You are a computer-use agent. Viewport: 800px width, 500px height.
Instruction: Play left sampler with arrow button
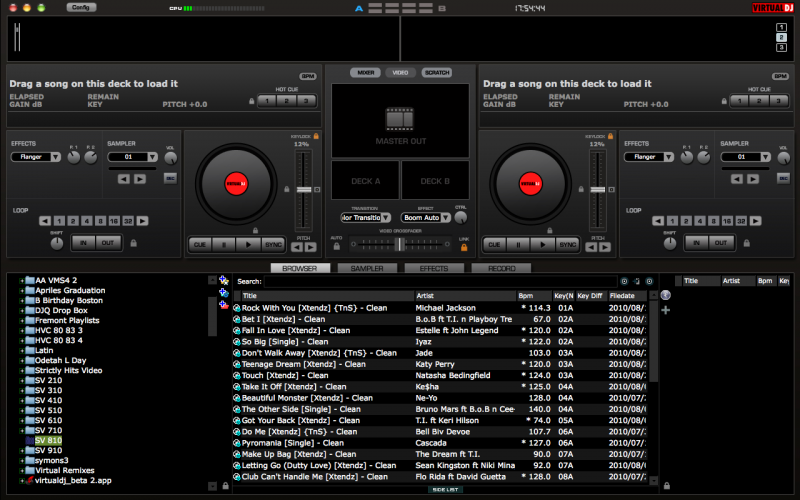[140, 179]
